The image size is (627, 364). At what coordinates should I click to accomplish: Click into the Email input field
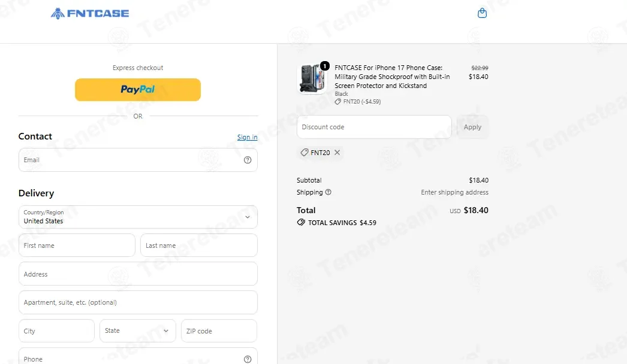click(138, 160)
